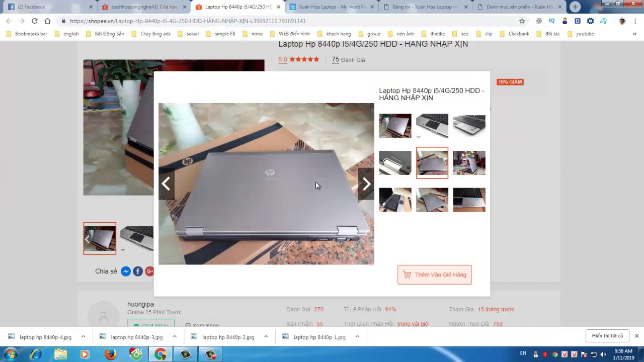Close the downloads bar
Image resolution: width=644 pixels, height=362 pixels.
636,336
